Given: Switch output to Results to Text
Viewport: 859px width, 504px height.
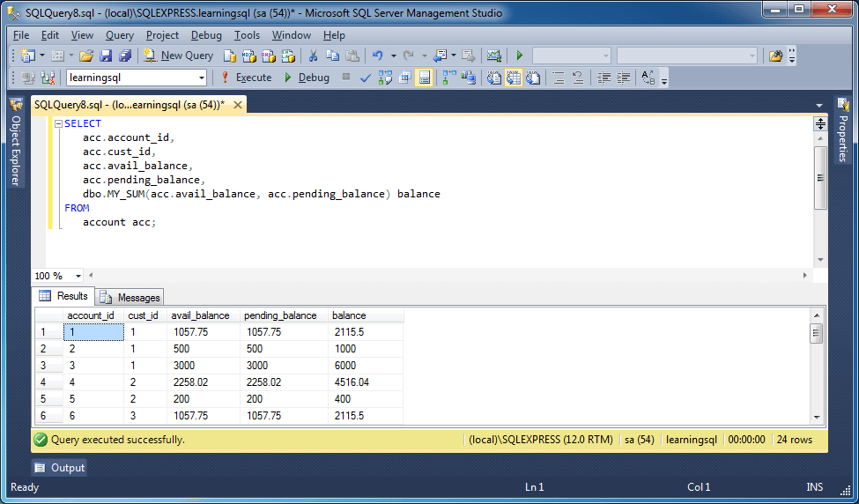Looking at the screenshot, I should click(x=494, y=78).
